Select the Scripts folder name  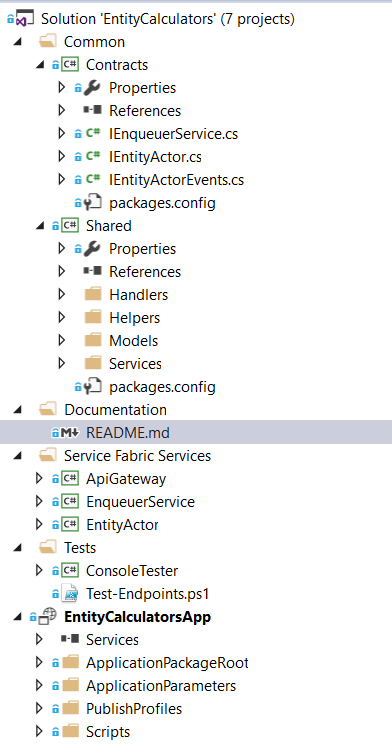[108, 732]
